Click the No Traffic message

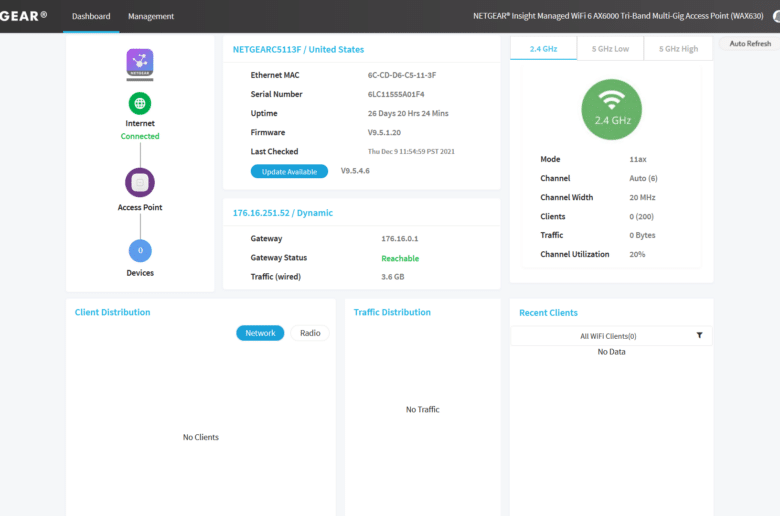click(x=422, y=410)
